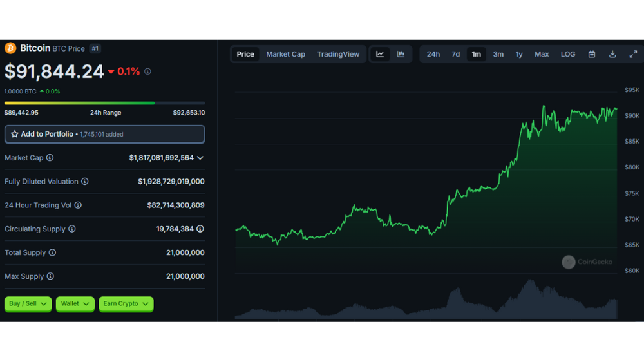Click the $82,714,300,809 trading volume value
Image resolution: width=644 pixels, height=362 pixels.
[x=176, y=205]
